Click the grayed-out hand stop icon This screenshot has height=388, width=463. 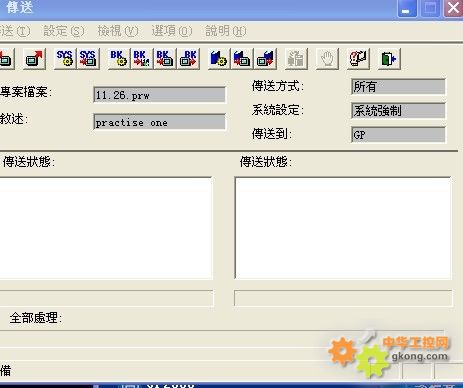[x=327, y=59]
